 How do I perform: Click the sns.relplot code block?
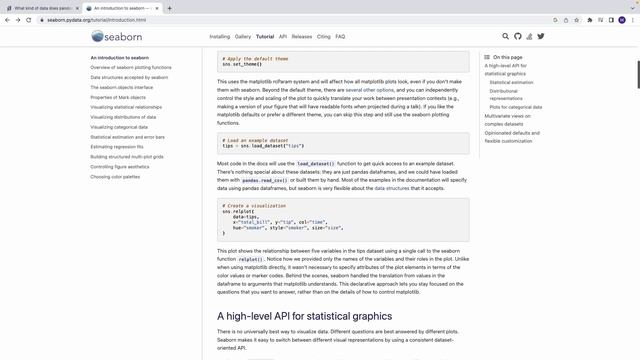tap(343, 220)
